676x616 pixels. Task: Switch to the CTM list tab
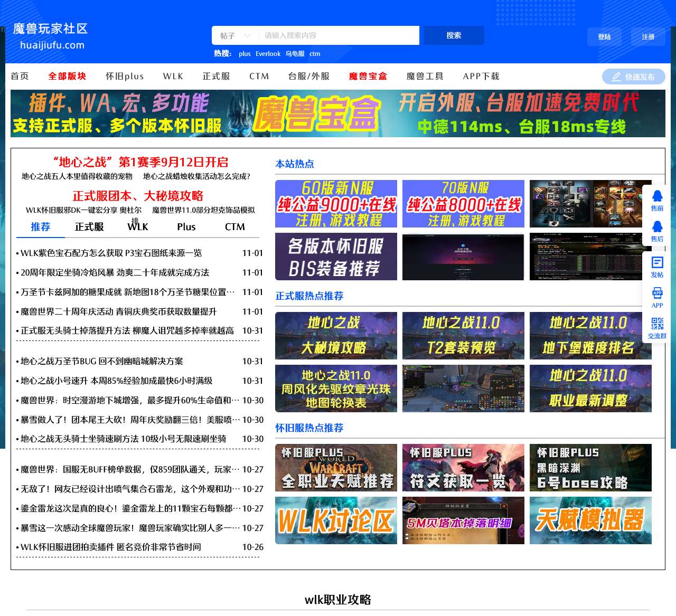coord(235,226)
